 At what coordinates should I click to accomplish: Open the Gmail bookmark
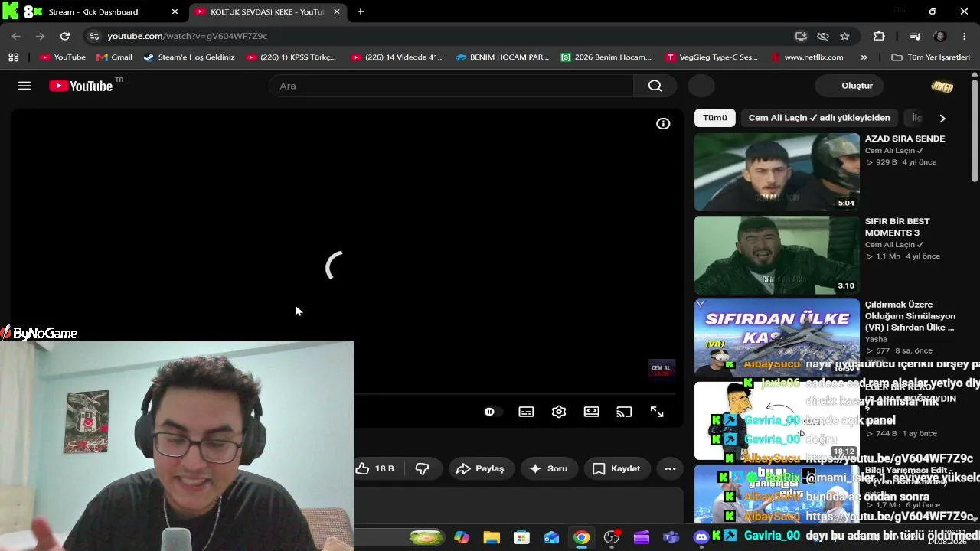[114, 57]
